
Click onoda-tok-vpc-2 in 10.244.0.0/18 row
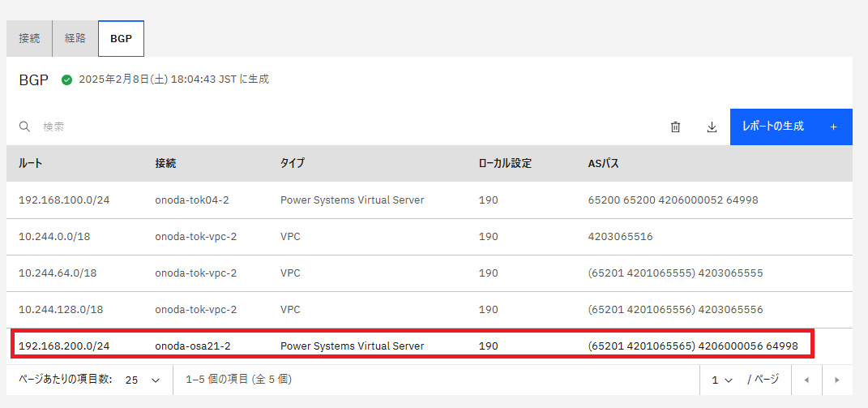point(196,237)
